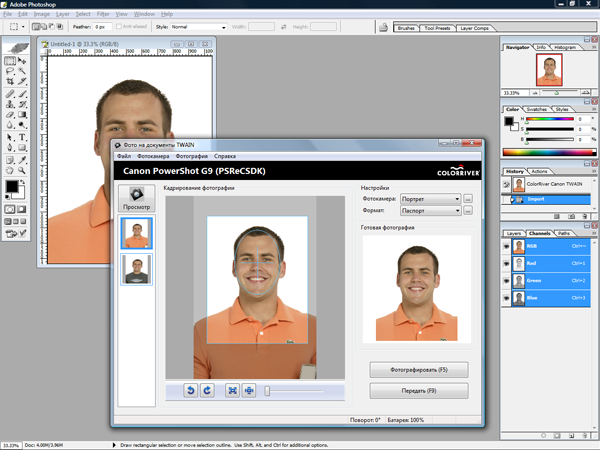Click the foreground color swatch in toolbox
Viewport: 600px width, 450px height.
click(x=11, y=187)
